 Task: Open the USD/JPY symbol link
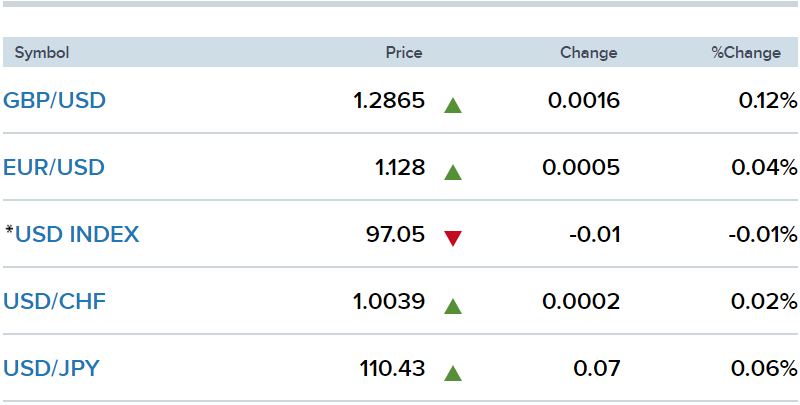tap(51, 368)
